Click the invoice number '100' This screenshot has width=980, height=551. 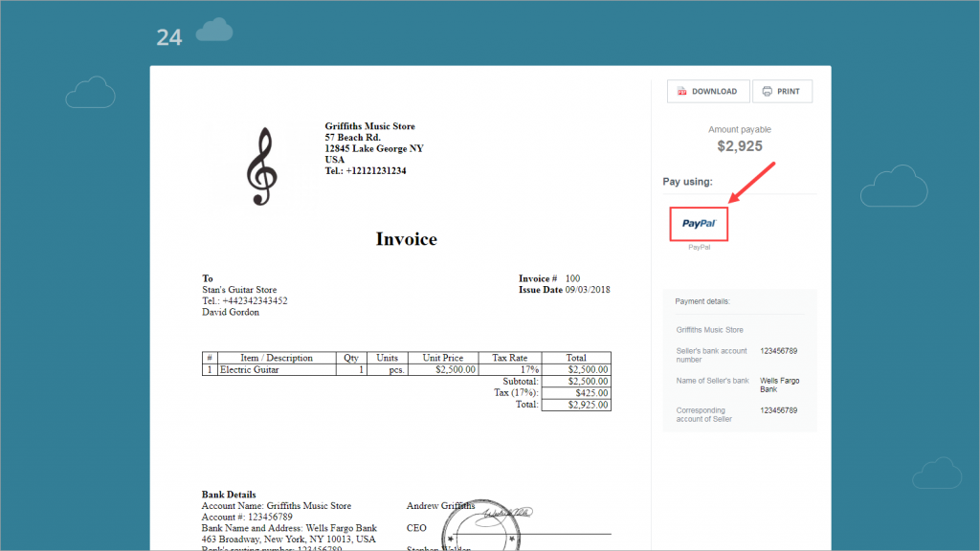(572, 278)
